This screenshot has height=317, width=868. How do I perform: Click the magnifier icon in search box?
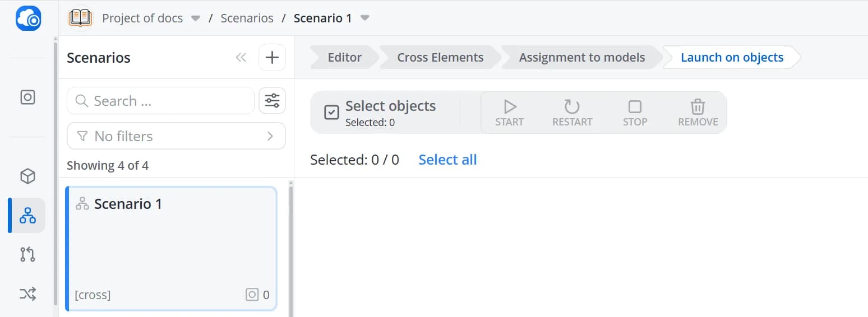point(82,101)
